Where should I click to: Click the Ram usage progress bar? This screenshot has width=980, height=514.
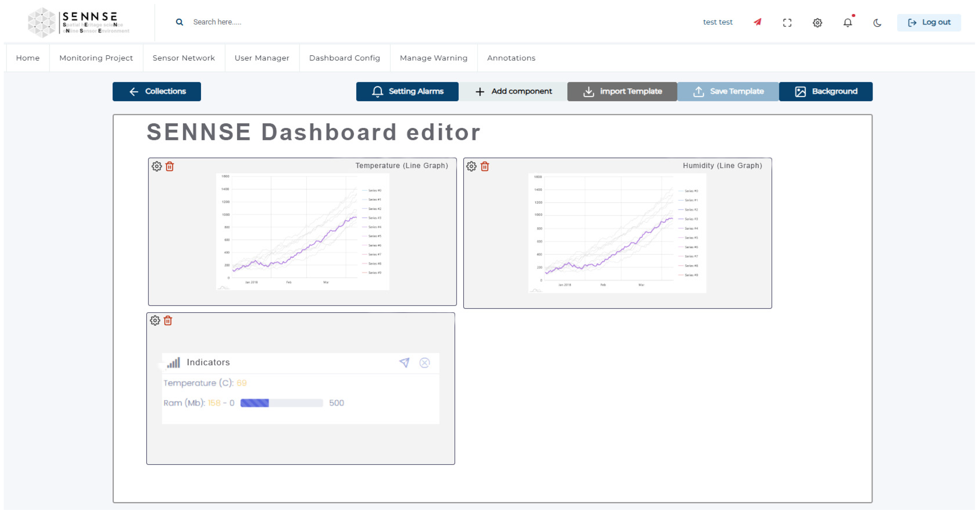coord(282,402)
